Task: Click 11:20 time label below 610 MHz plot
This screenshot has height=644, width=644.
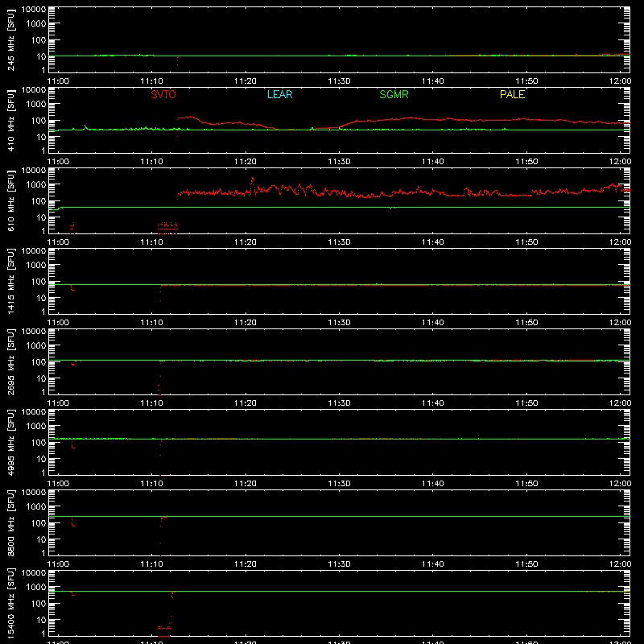Action: click(x=246, y=242)
